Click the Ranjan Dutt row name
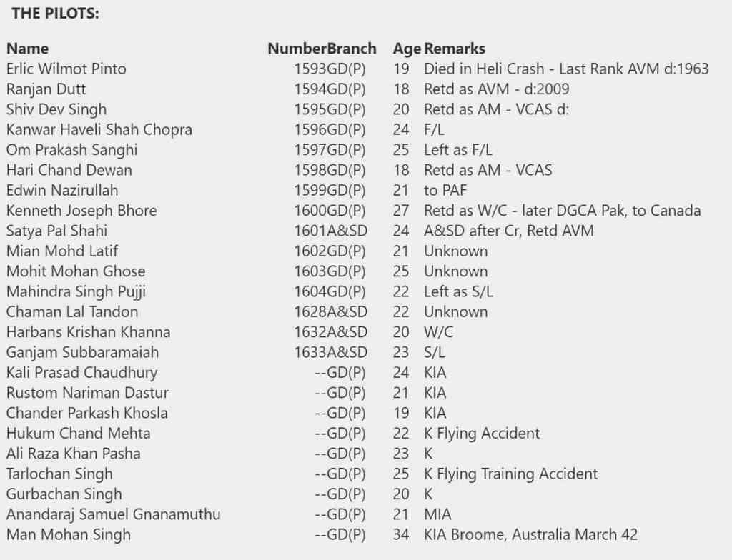The image size is (732, 560). click(46, 89)
